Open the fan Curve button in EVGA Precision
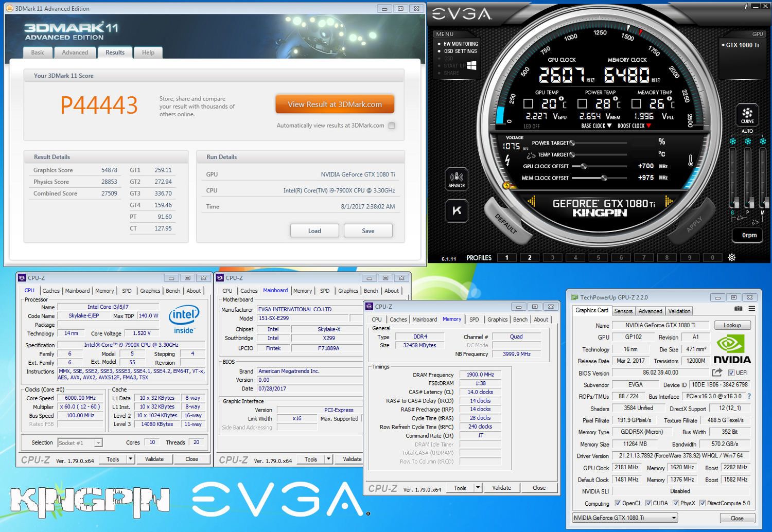 pyautogui.click(x=747, y=115)
